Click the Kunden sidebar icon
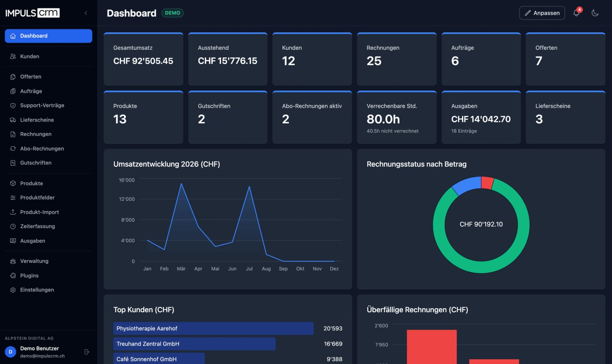Image resolution: width=612 pixels, height=364 pixels. click(13, 57)
